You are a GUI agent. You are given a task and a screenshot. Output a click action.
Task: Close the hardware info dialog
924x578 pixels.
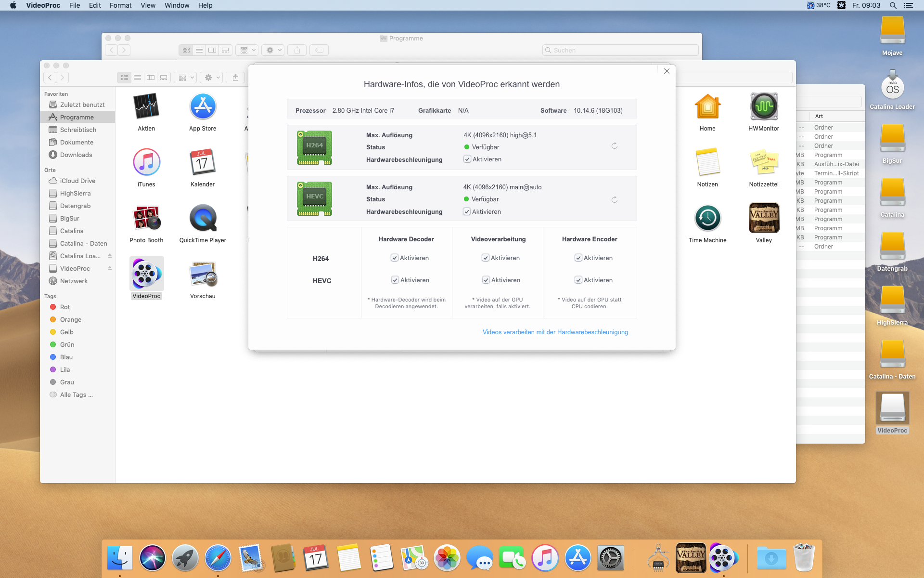click(667, 71)
